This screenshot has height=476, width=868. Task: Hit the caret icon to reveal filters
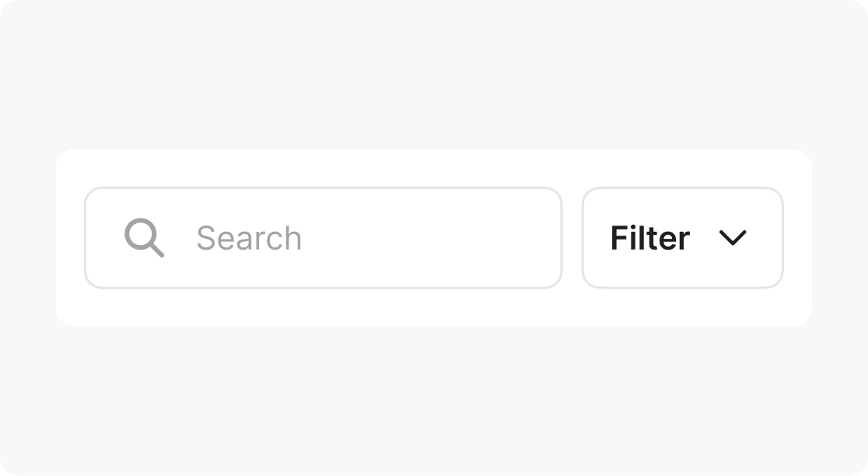coord(733,238)
